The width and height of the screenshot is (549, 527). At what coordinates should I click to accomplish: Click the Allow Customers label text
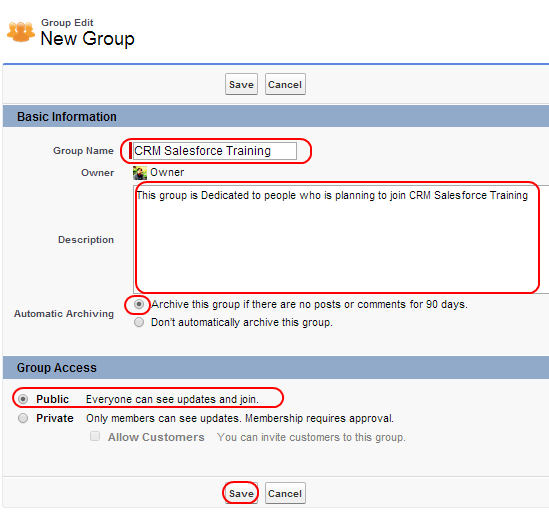[156, 437]
